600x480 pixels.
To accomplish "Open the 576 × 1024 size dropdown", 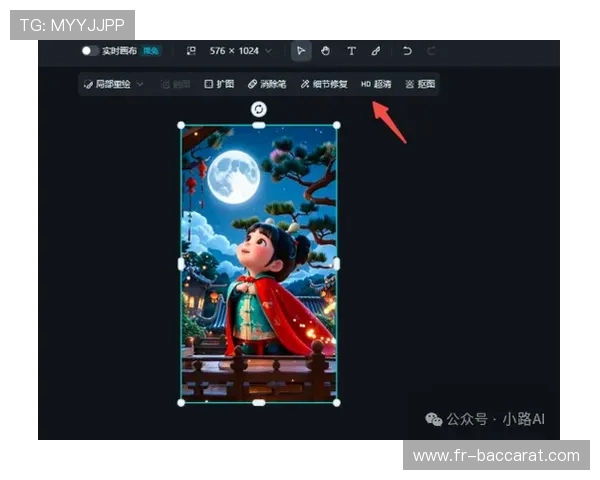I will pyautogui.click(x=240, y=51).
